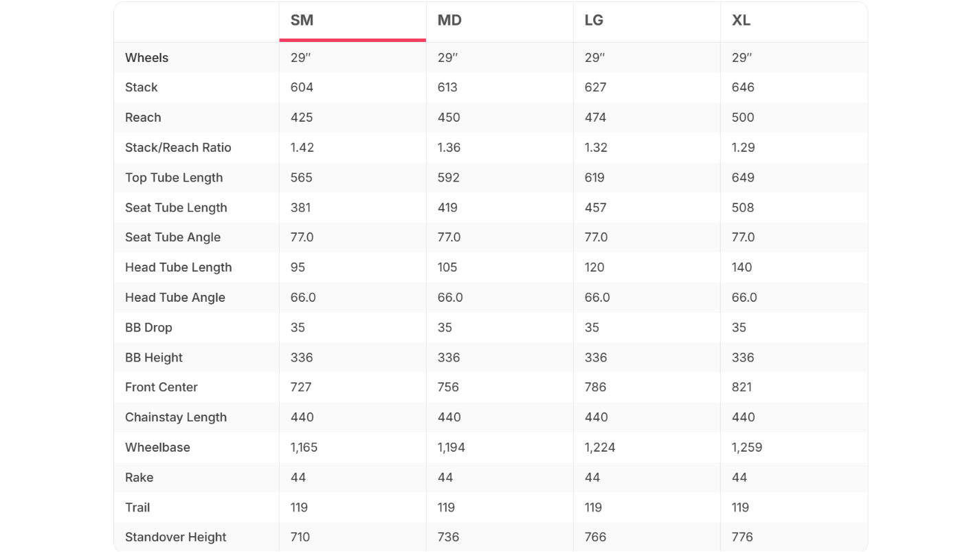Click the LG front center value 786
Image resolution: width=980 pixels, height=552 pixels.
[595, 388]
